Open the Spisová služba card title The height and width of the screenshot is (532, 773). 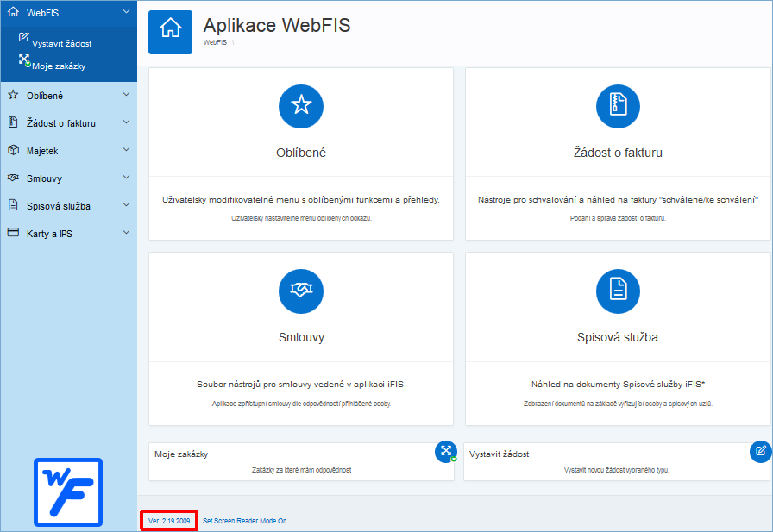point(618,337)
